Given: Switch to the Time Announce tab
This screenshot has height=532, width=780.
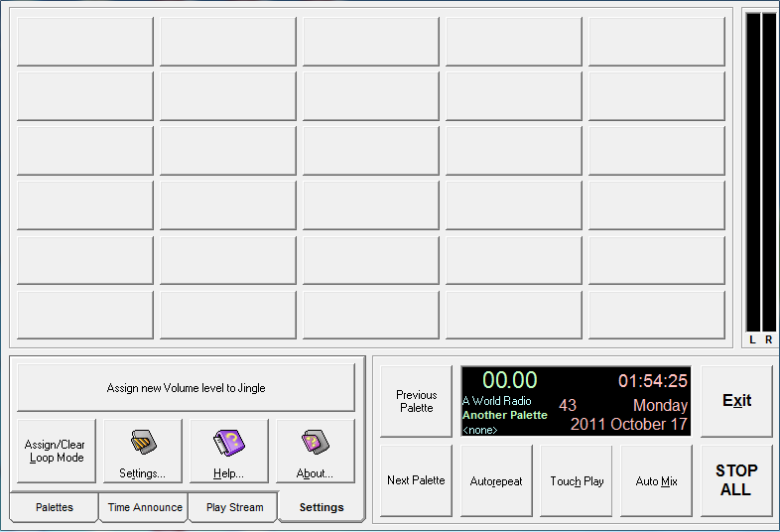Looking at the screenshot, I should 145,507.
